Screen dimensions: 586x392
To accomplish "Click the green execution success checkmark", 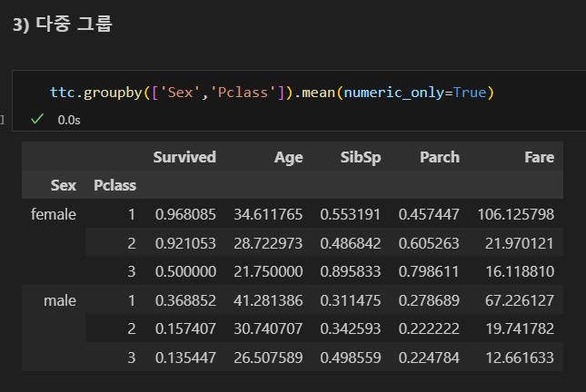I will 37,119.
